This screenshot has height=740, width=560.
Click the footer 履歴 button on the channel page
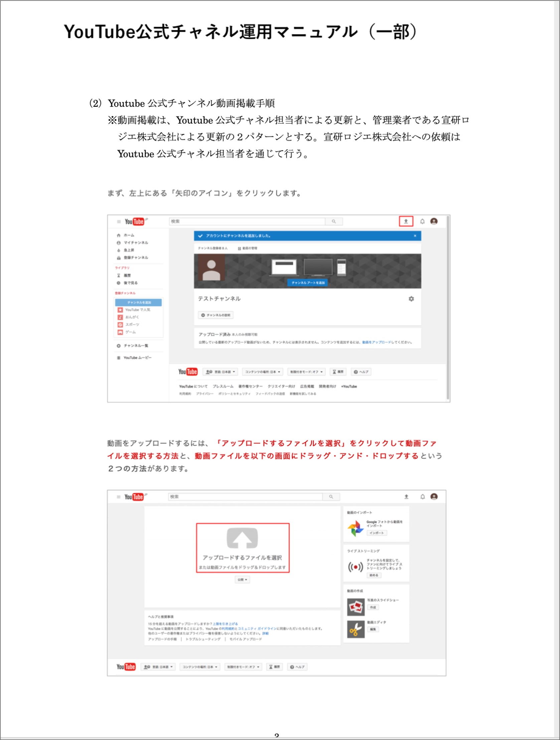(338, 372)
